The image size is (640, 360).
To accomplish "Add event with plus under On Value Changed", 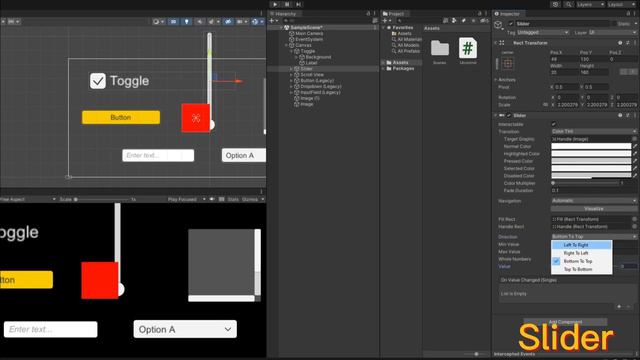I will [619, 307].
